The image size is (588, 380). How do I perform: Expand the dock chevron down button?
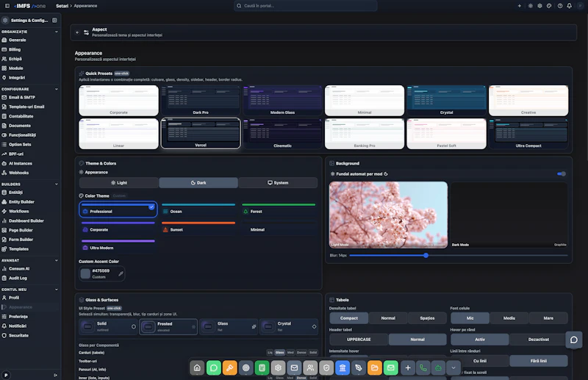tap(453, 368)
